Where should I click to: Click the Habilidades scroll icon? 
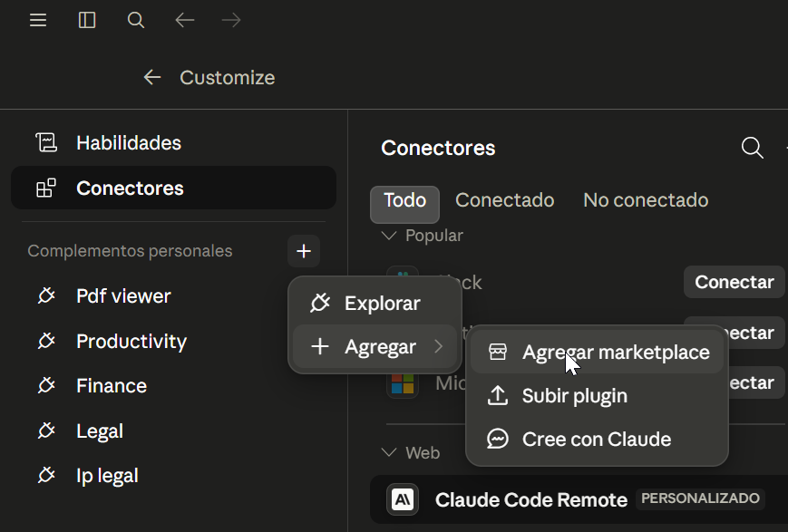pos(46,142)
